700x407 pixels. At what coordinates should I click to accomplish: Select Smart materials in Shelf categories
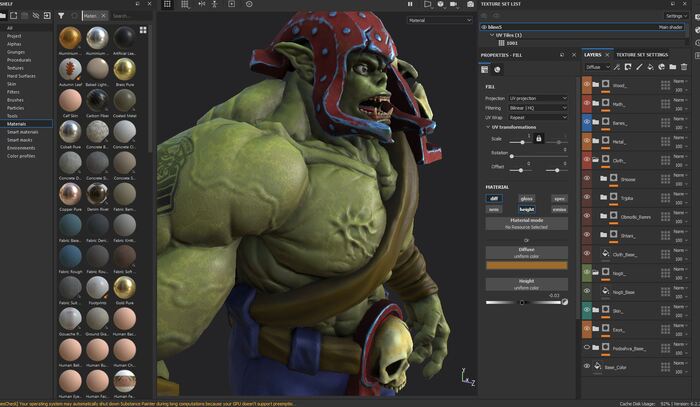[23, 132]
